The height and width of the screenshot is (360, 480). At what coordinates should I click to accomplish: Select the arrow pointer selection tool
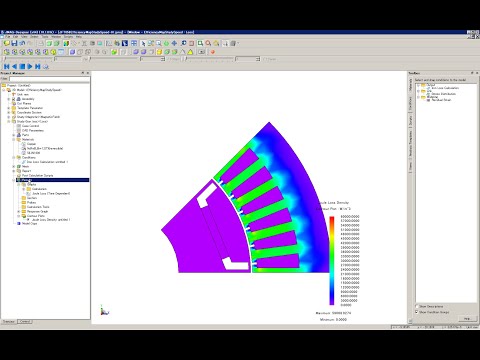(143, 43)
